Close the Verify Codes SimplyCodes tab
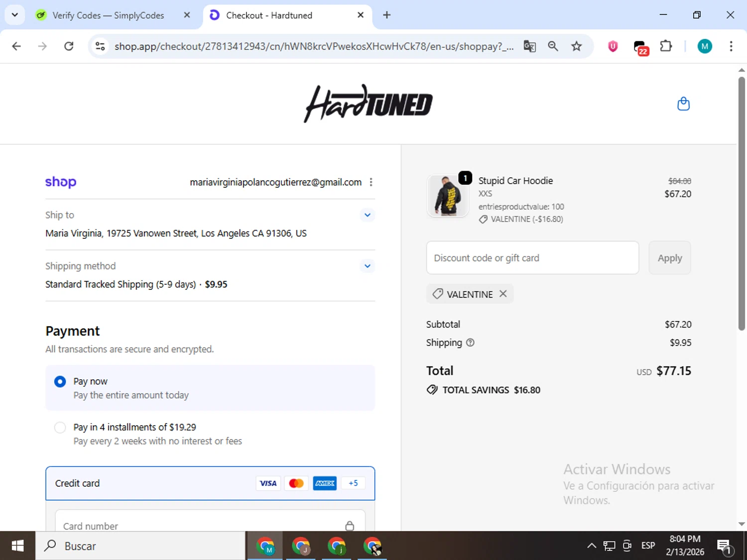Screen dimensions: 747x560 187,15
